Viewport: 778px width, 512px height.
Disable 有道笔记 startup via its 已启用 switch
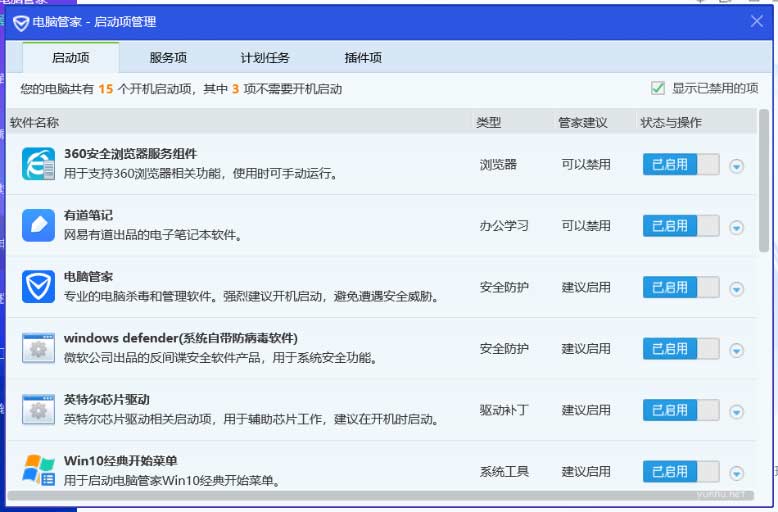click(681, 226)
